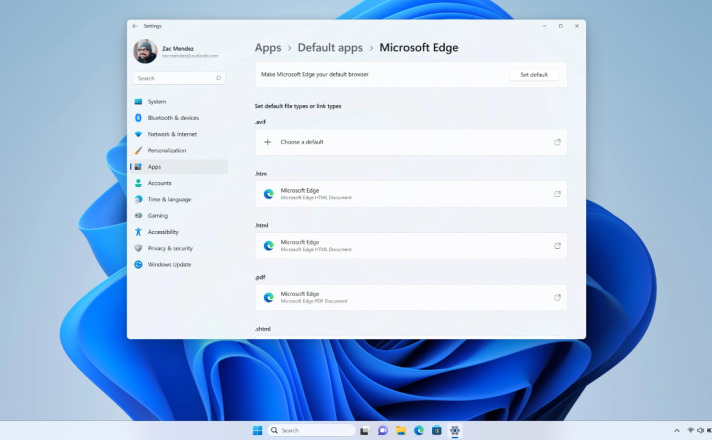
Task: Click Edge icon in .html row
Action: 269,246
